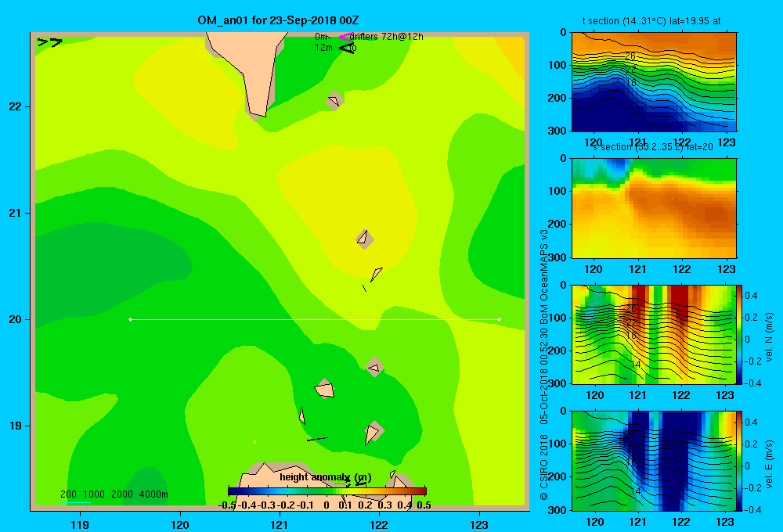Viewport: 783px width, 532px height.
Task: Click latitude label 22 on main map
Action: click(15, 107)
